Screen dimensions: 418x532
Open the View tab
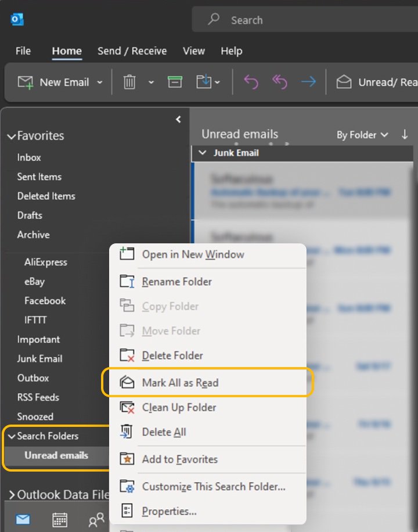(194, 51)
